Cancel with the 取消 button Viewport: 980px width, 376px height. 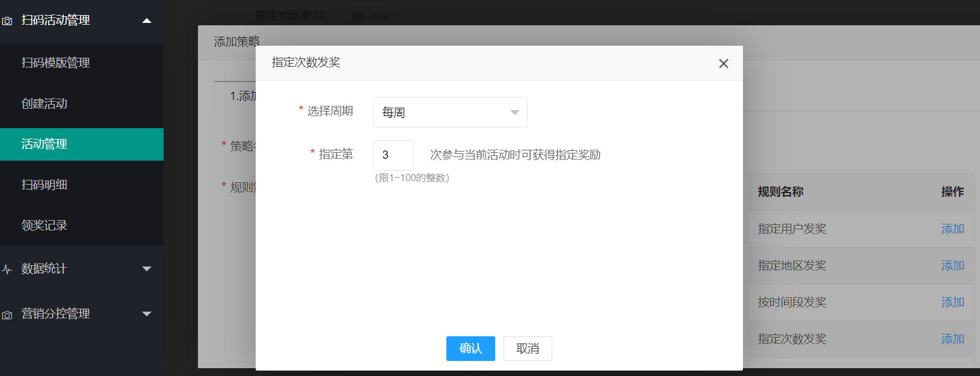[528, 348]
